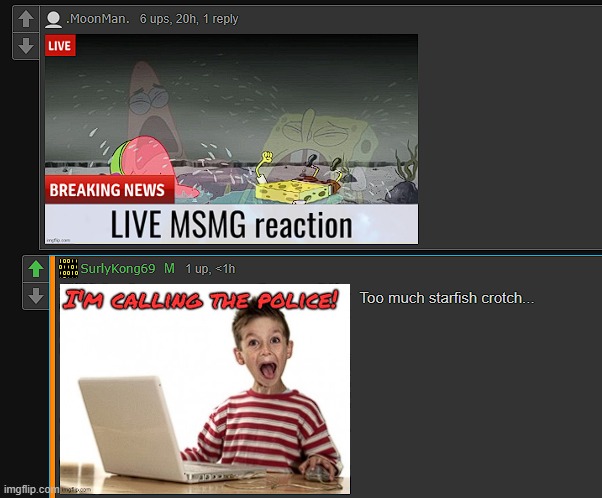Viewport: 602px width, 498px height.
Task: Open SurlyKong69's binary avatar icon
Action: click(68, 268)
